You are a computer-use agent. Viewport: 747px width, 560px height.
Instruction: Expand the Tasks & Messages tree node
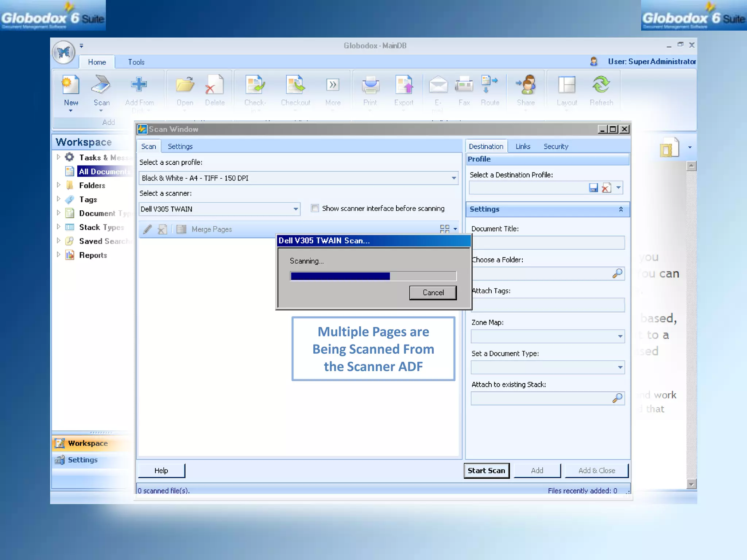pos(58,157)
